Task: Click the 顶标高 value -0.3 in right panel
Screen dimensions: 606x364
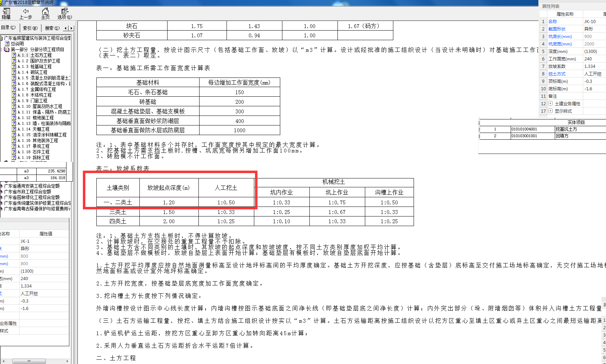Action: click(x=594, y=81)
